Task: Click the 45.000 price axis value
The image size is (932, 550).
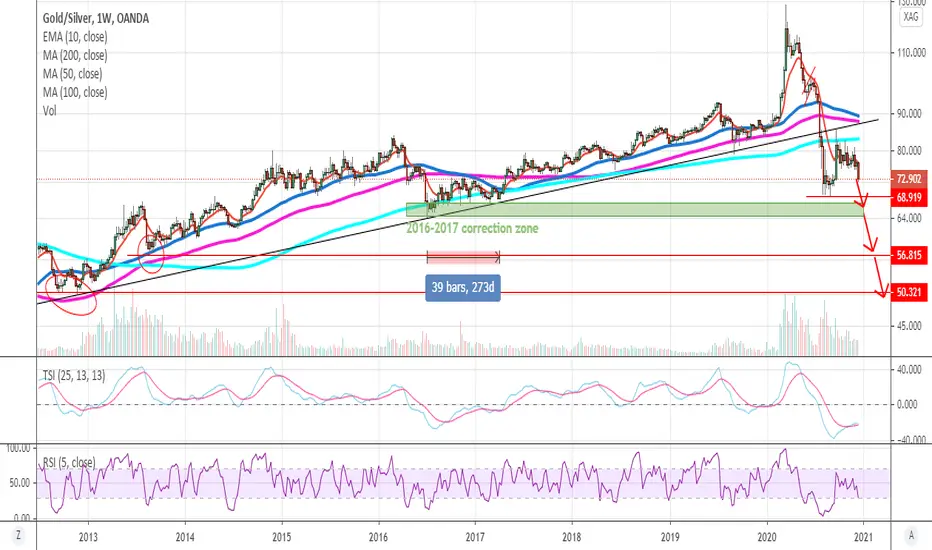Action: [911, 326]
